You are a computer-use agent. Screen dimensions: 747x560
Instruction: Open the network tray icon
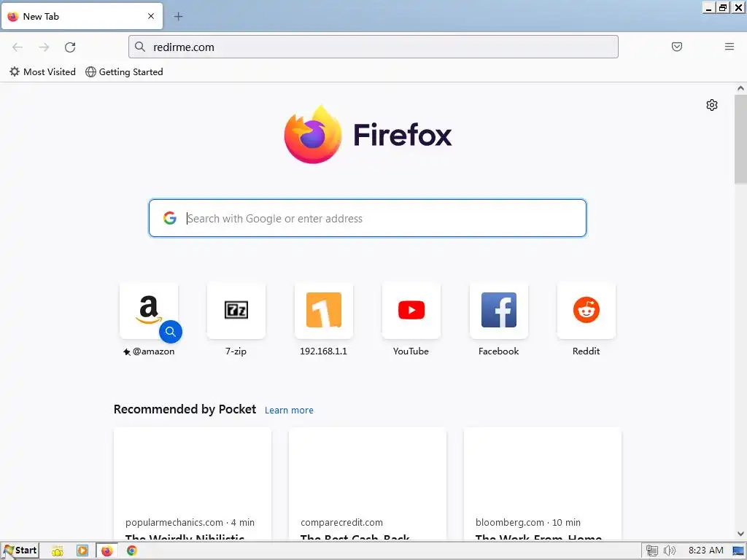tap(651, 551)
